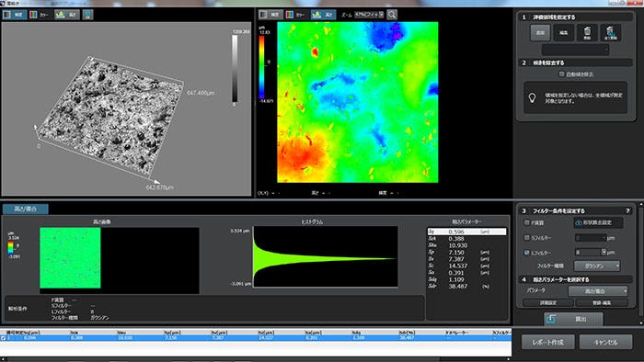Select the Sdq 1.109 parameter row

466,279
